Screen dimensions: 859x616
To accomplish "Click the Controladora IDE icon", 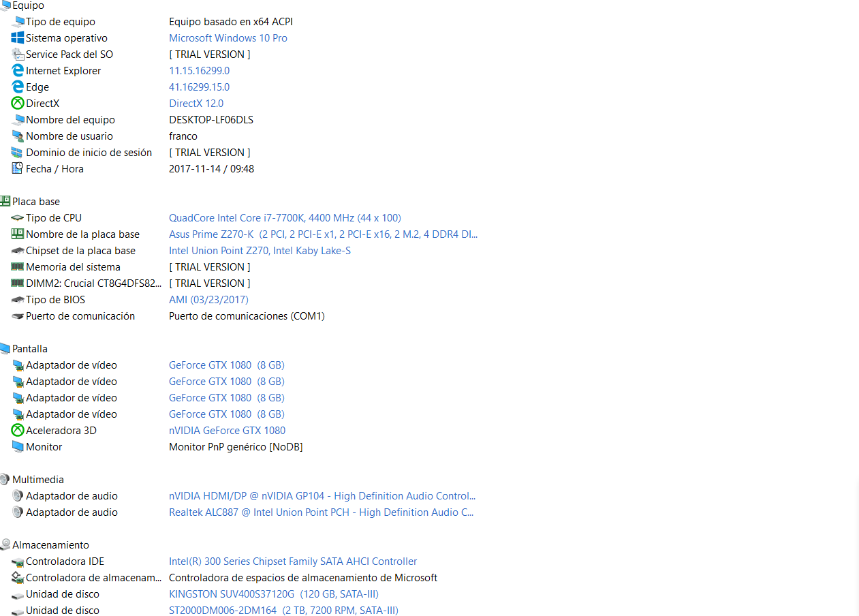I will point(18,561).
